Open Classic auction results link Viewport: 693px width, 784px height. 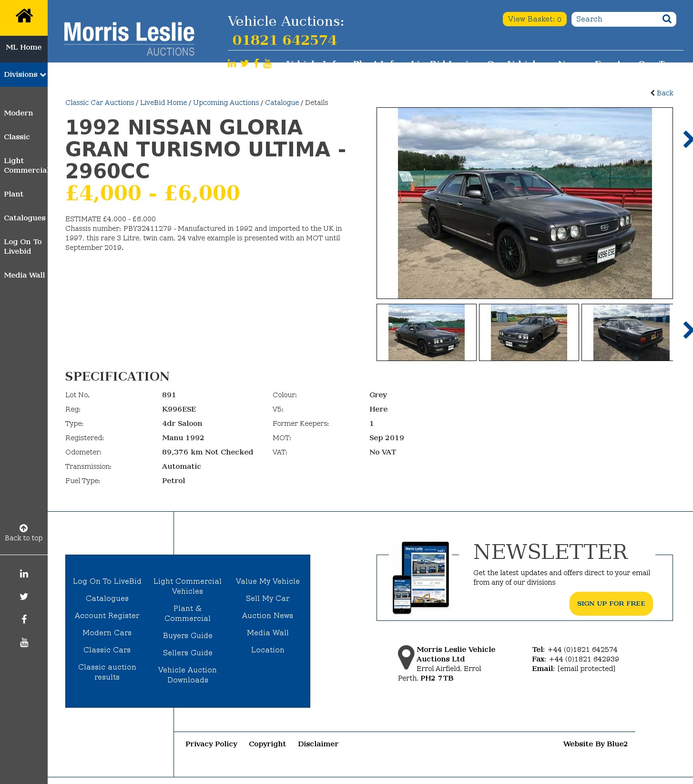[107, 672]
